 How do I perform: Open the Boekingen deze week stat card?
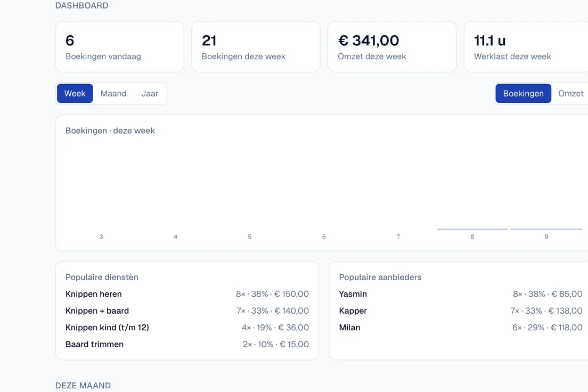256,46
